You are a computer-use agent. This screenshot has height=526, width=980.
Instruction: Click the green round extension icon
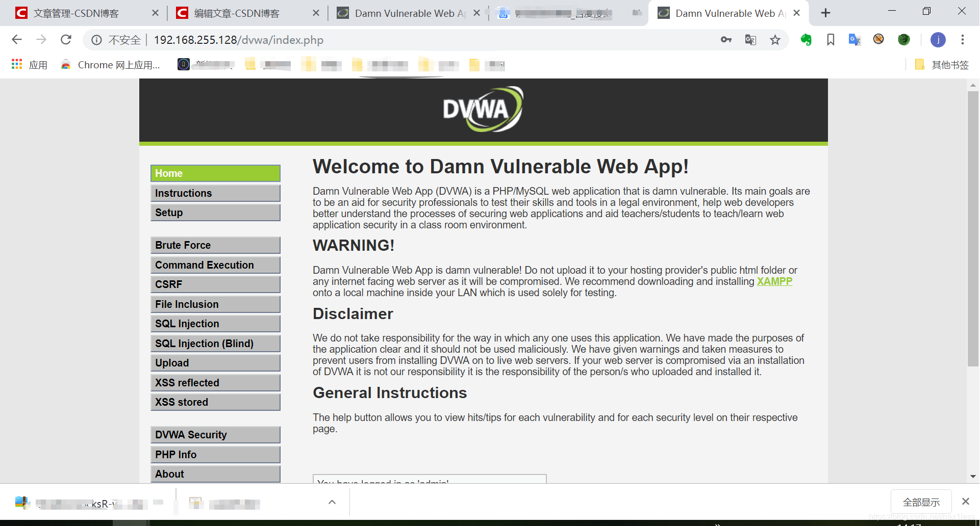(903, 40)
